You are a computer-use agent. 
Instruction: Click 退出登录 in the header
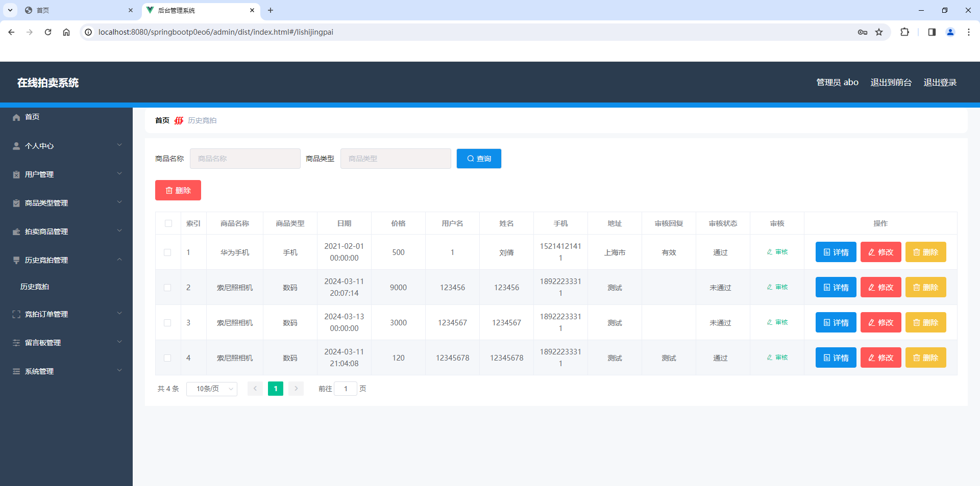click(x=940, y=82)
